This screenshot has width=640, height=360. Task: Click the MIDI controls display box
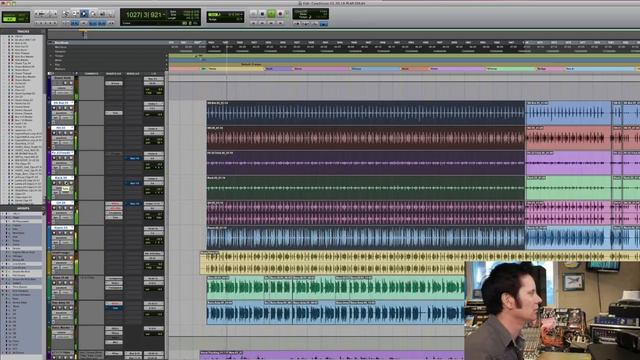click(x=311, y=14)
